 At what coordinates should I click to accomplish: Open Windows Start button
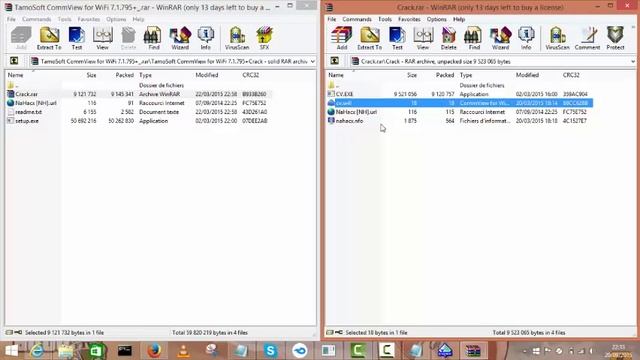pyautogui.click(x=11, y=351)
